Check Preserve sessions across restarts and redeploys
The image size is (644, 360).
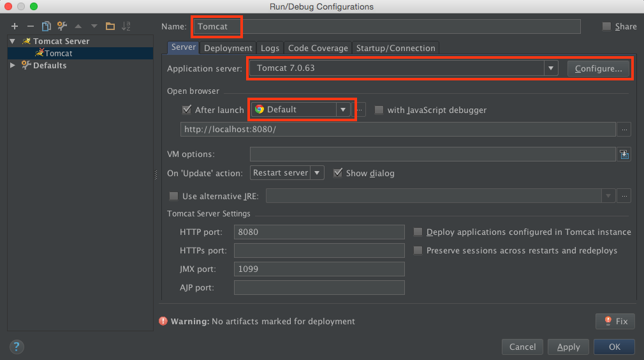[x=418, y=250]
